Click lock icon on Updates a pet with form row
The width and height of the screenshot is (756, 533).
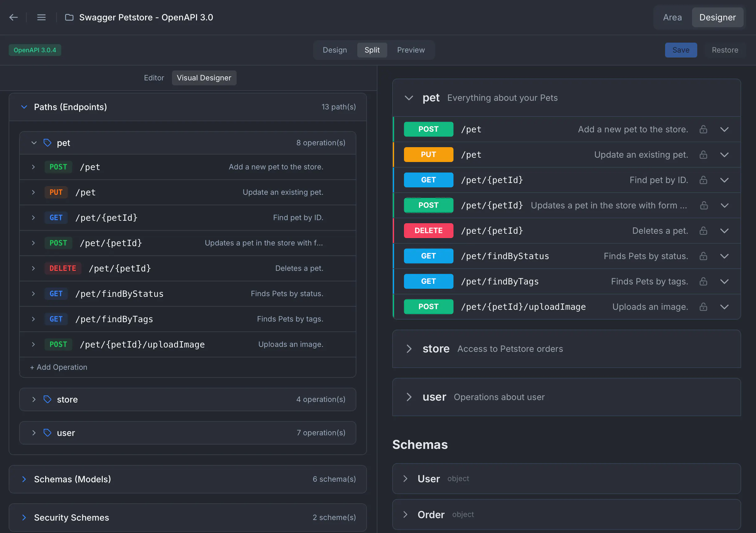point(704,205)
